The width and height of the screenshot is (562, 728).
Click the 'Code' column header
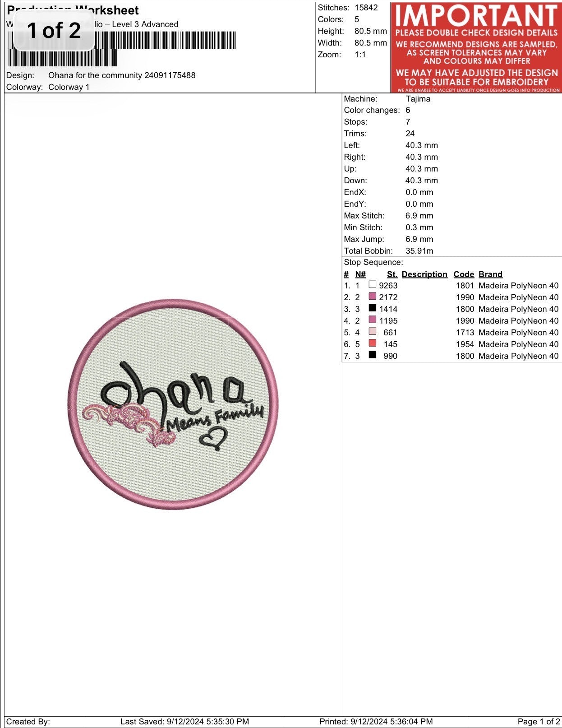point(463,274)
